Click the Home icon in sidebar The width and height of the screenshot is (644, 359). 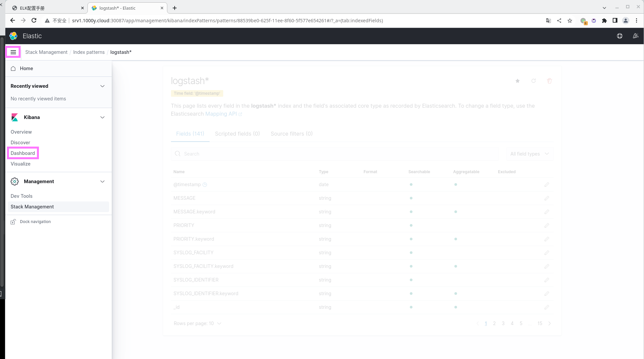(x=13, y=68)
